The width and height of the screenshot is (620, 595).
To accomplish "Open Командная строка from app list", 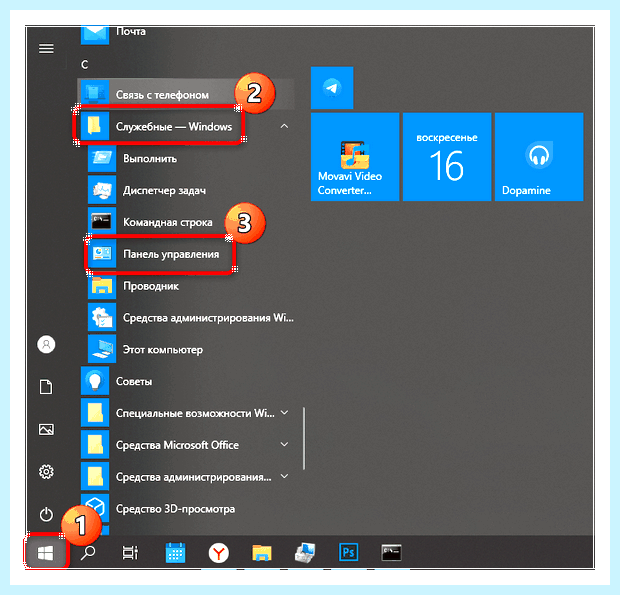I will click(186, 222).
